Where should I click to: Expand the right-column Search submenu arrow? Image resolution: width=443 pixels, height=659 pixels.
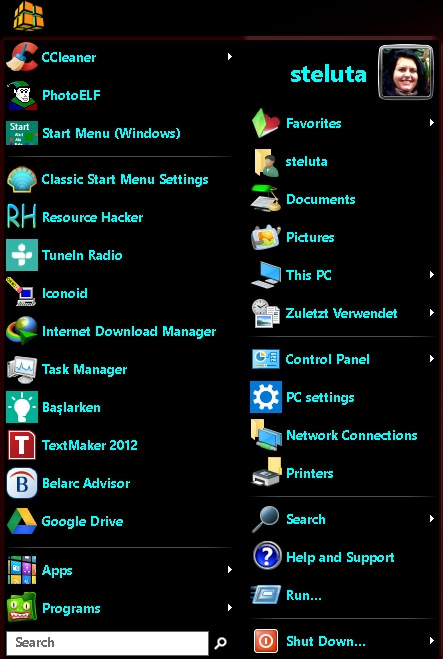[x=431, y=519]
